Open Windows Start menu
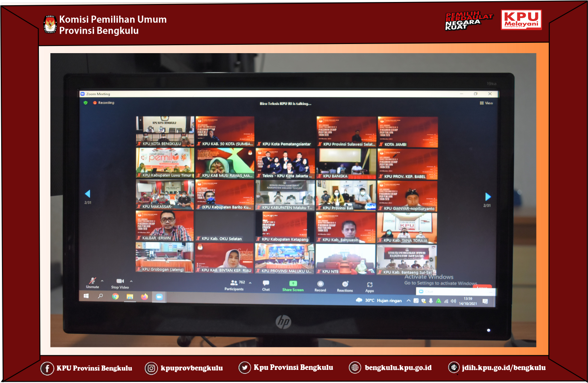Screen dimensions: 588x383 tap(86, 296)
